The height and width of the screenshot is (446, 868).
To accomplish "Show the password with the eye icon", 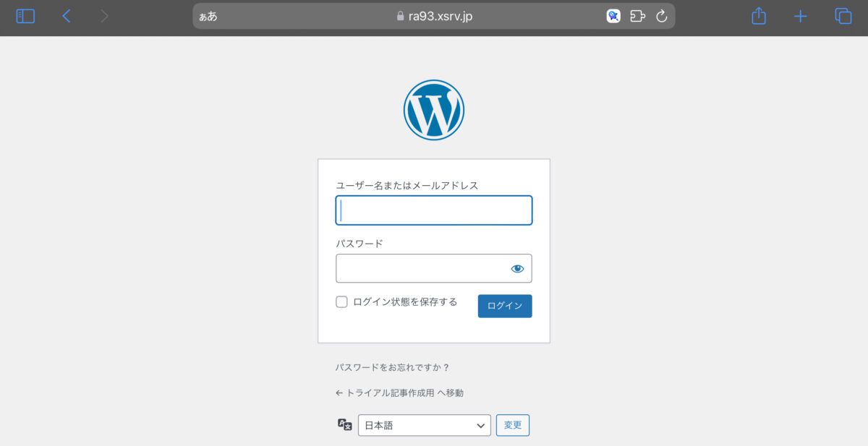I will pyautogui.click(x=517, y=268).
